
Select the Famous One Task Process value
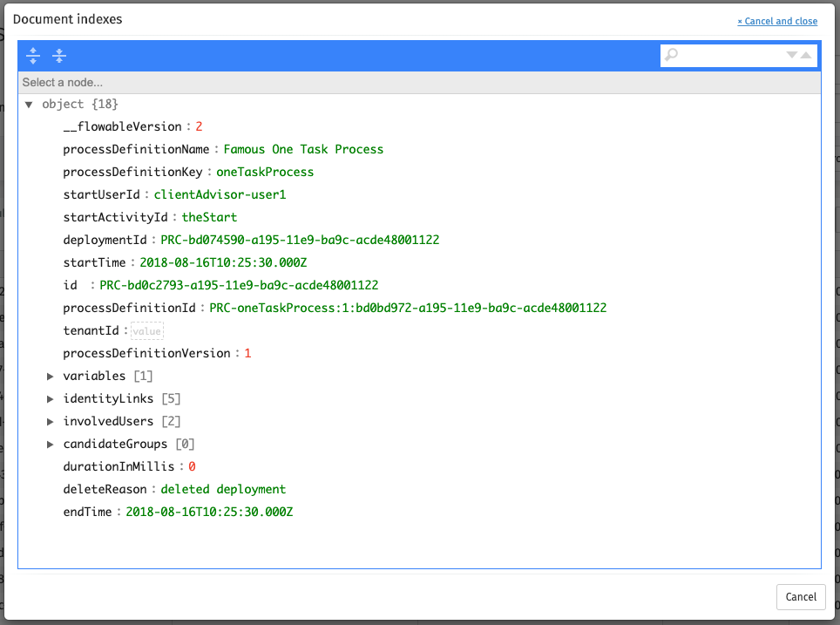point(303,149)
